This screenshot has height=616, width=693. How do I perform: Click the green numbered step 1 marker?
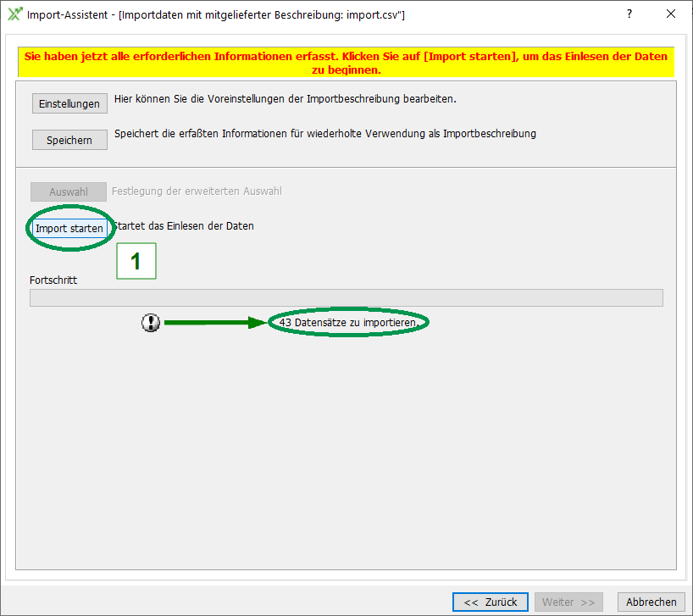136,261
